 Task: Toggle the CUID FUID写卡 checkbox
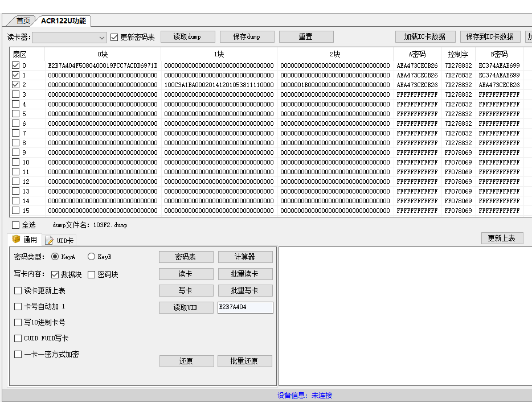[x=18, y=338]
